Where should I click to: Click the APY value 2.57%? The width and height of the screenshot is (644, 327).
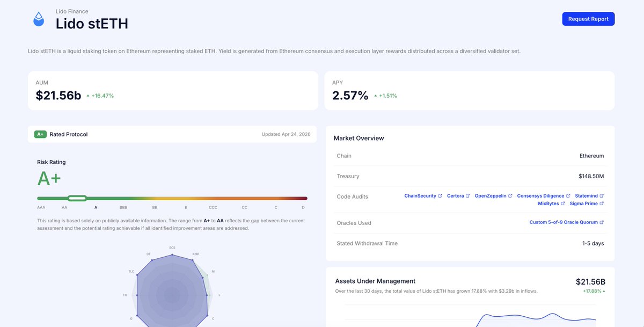(x=350, y=96)
